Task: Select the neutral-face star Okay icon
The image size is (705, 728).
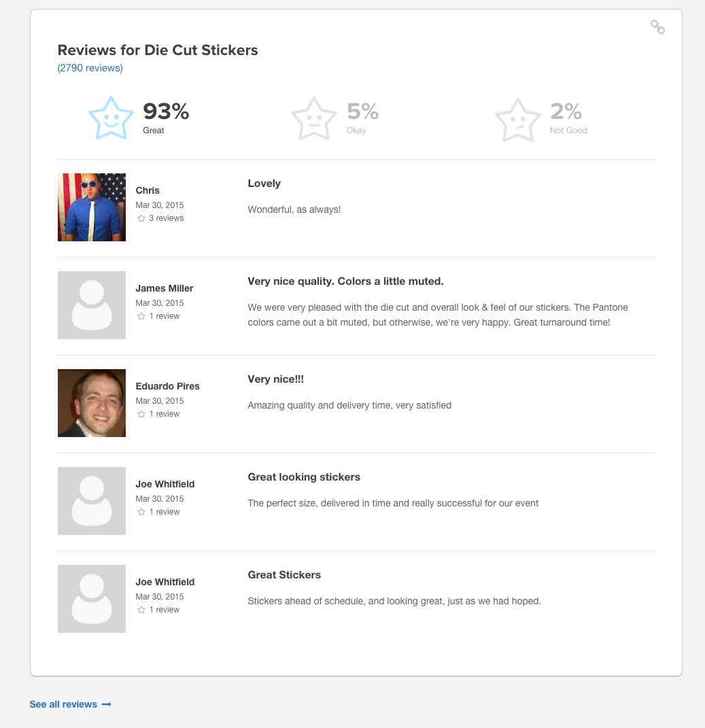Action: click(314, 118)
